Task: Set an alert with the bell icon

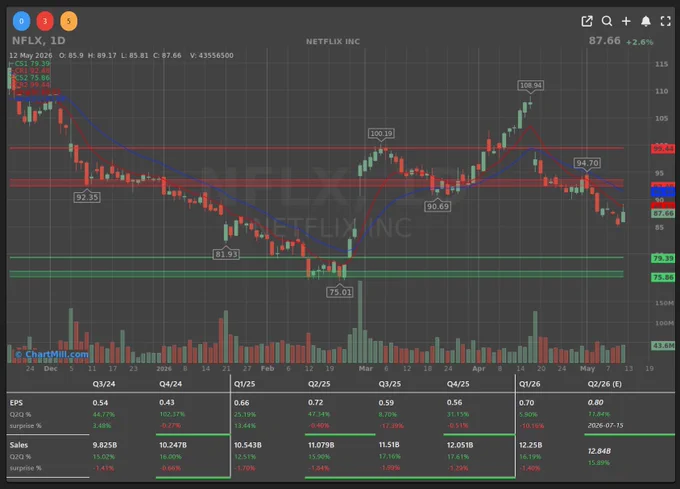Action: tap(646, 21)
